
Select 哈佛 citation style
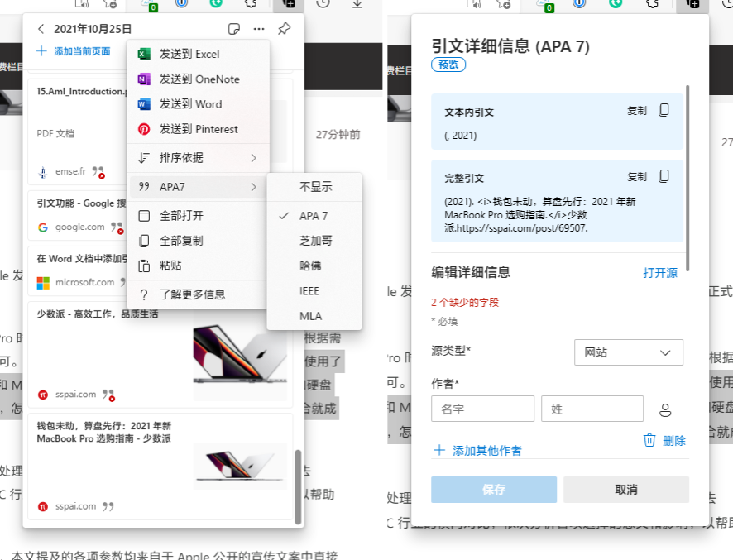coord(314,266)
